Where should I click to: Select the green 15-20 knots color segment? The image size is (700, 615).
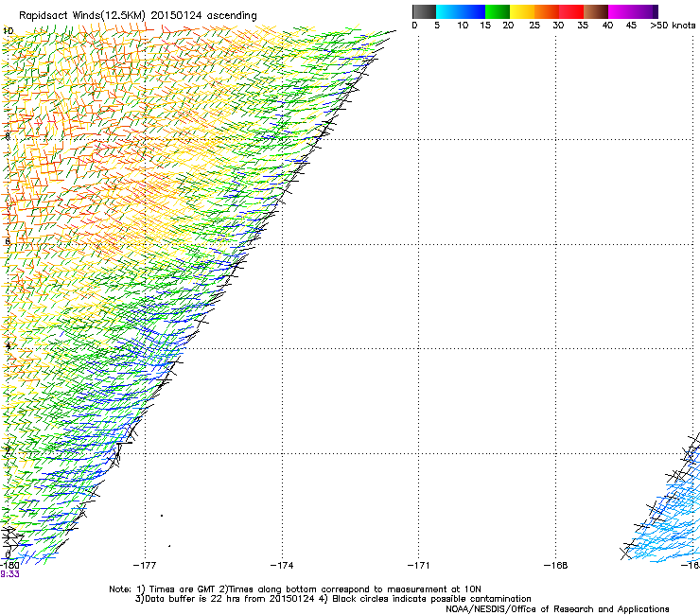[x=498, y=11]
